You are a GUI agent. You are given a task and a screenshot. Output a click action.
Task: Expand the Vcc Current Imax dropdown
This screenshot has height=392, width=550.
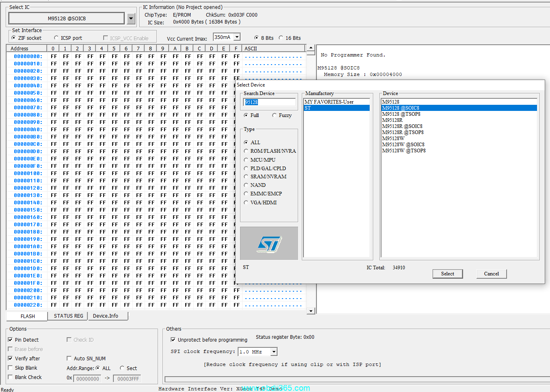[x=237, y=37]
